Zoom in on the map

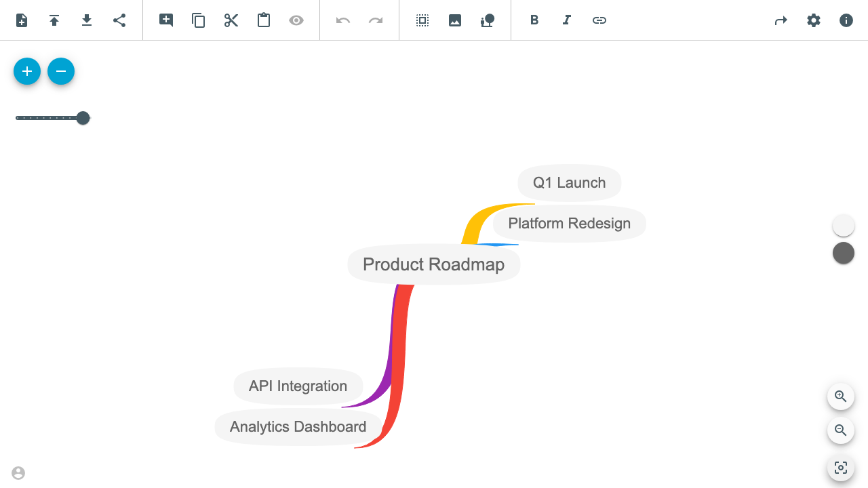pos(841,396)
